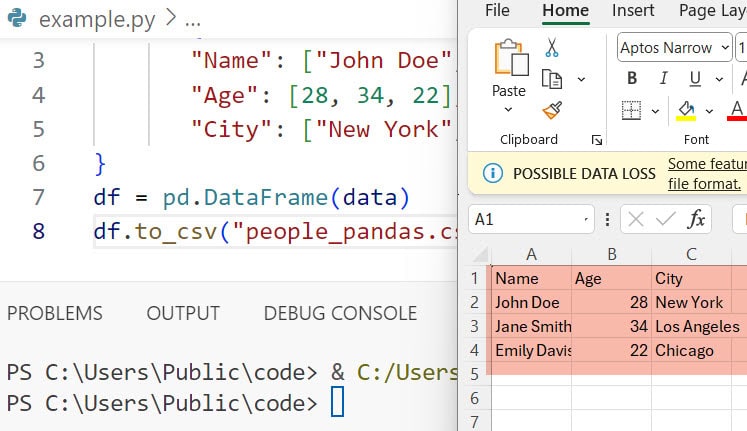
Task: Click the 'Age' header cell
Action: [611, 279]
